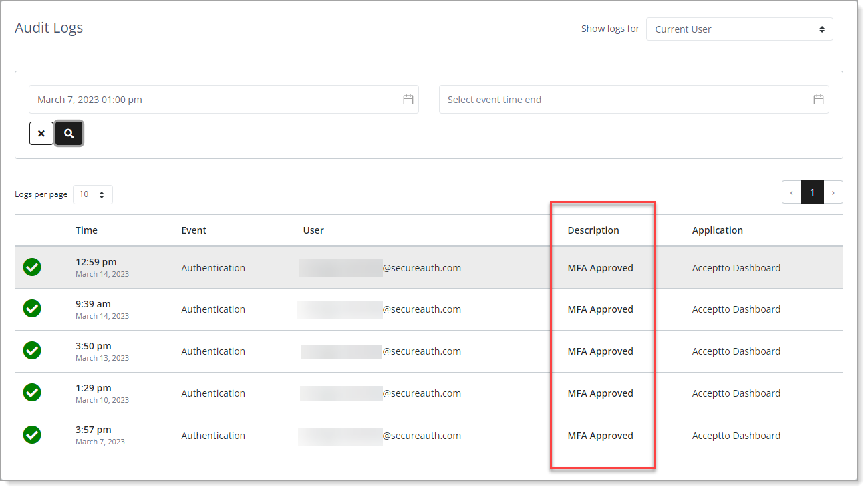Clear filters with the X button

point(41,134)
